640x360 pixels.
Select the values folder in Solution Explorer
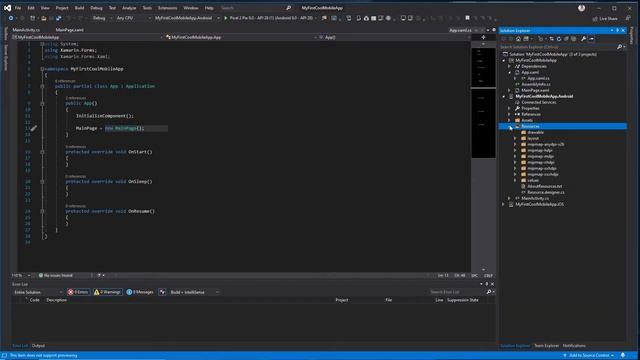point(533,180)
